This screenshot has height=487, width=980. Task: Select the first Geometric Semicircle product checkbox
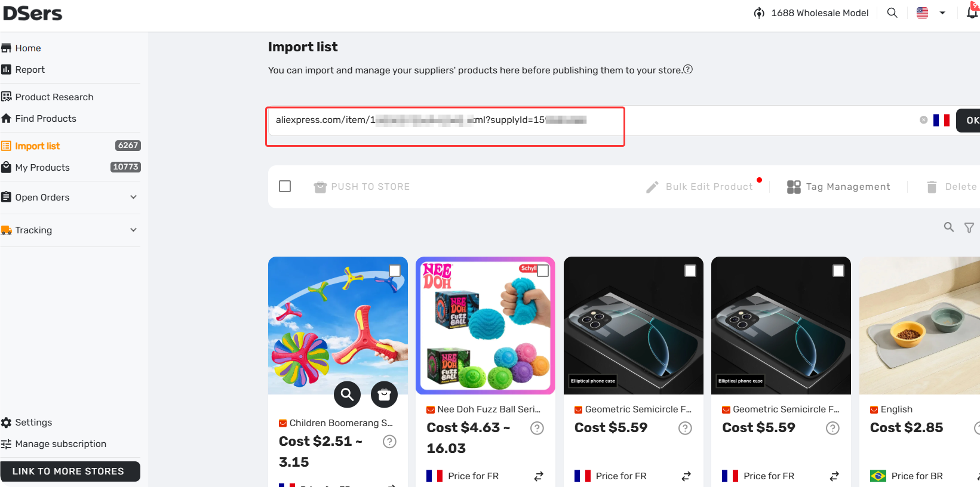click(690, 271)
